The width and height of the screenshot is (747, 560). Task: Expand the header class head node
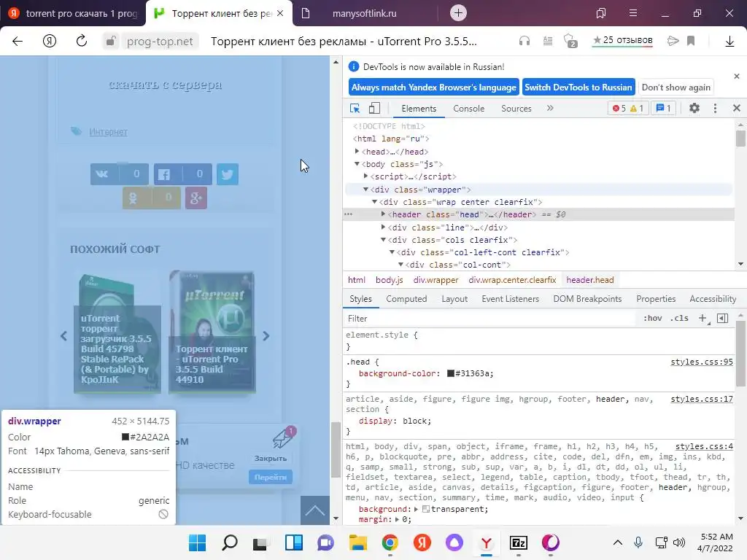pyautogui.click(x=383, y=214)
